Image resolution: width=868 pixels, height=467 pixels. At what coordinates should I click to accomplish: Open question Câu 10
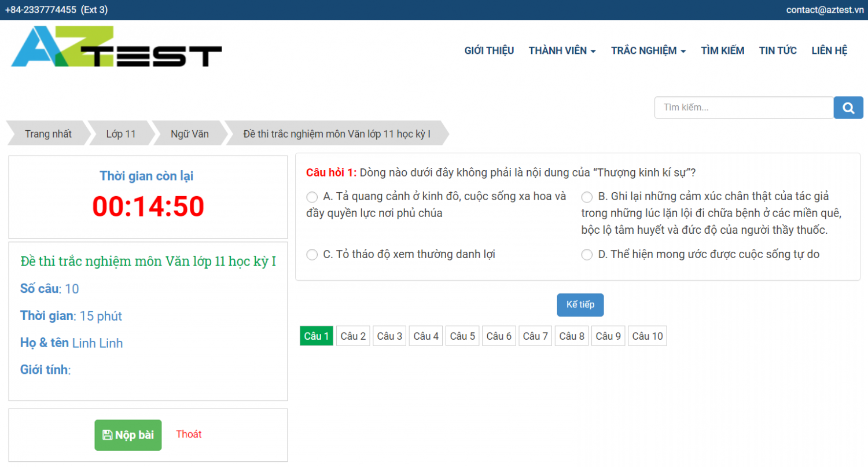click(x=648, y=336)
